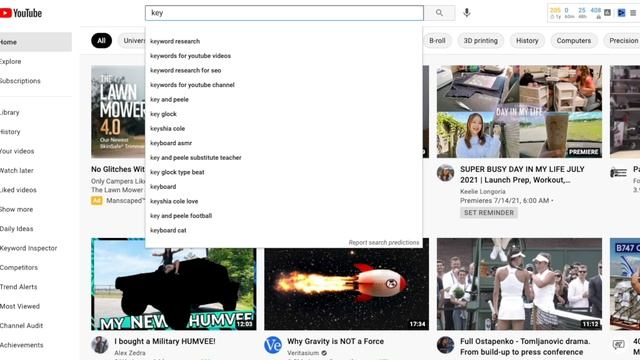Open 'Why Gravity is NOT a Force' title
Screen dimensions: 640x360
tap(336, 341)
